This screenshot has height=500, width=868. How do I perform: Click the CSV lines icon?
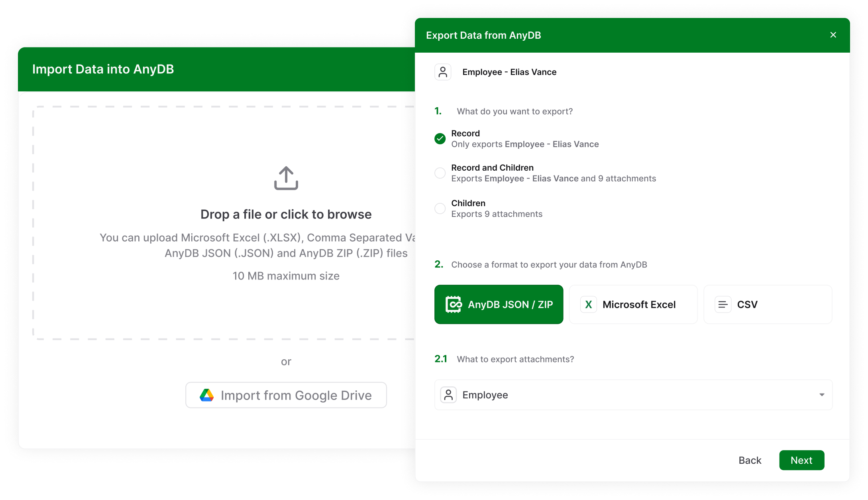pyautogui.click(x=723, y=305)
